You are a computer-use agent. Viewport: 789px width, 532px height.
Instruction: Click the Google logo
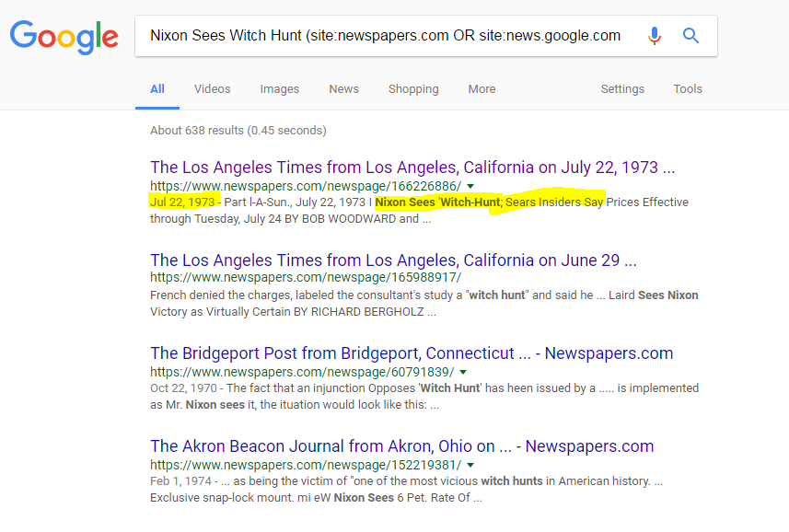click(x=64, y=37)
